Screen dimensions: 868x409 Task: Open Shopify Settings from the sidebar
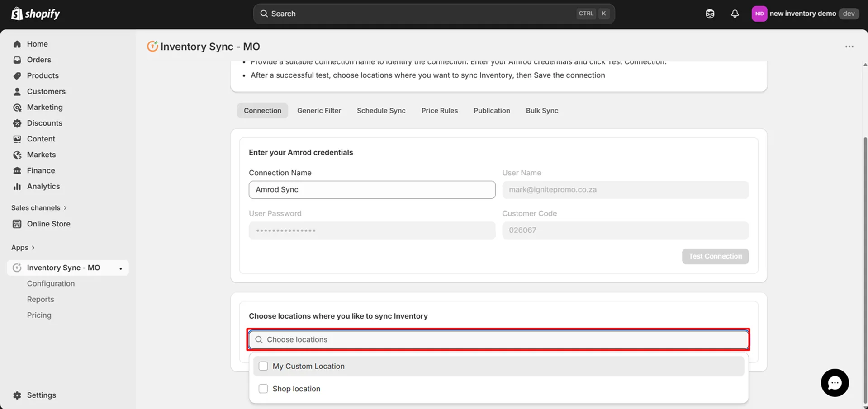tap(41, 395)
